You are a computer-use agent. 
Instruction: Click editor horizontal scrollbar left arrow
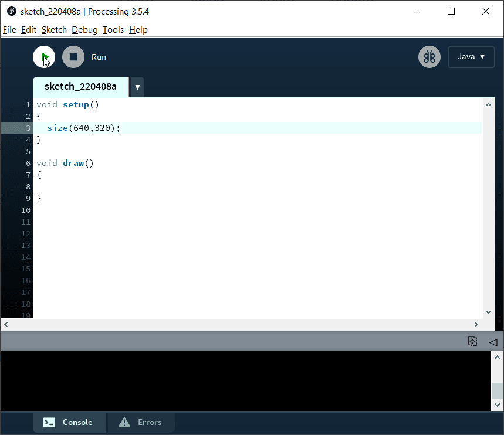click(x=6, y=324)
